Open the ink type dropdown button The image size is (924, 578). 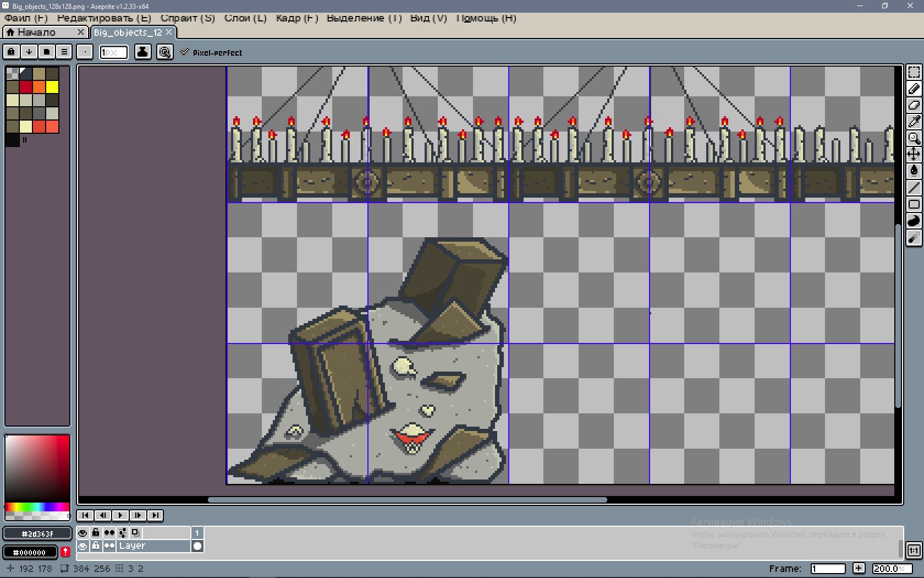[x=142, y=52]
